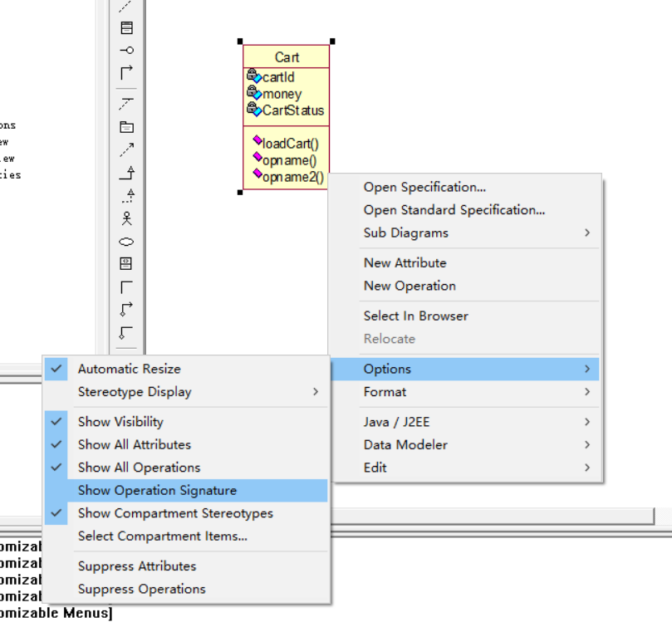
Task: Click the padlock icon beside cartId attribute
Action: [x=253, y=76]
